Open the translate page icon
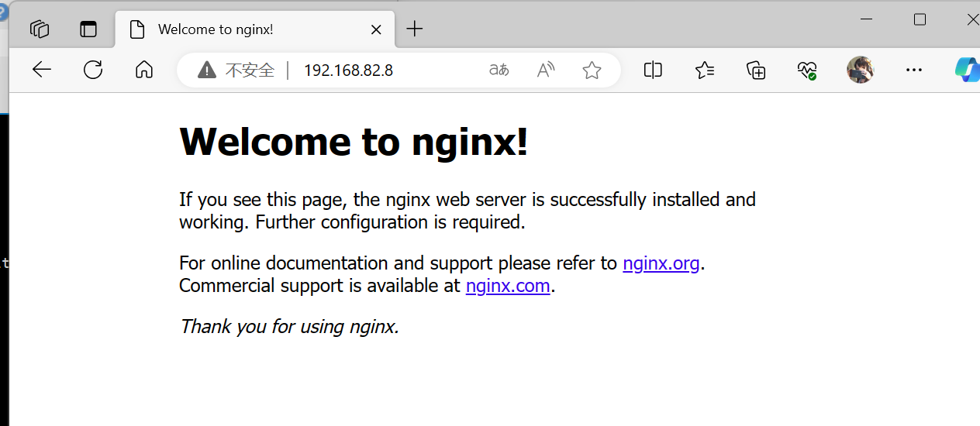The width and height of the screenshot is (980, 426). (499, 70)
